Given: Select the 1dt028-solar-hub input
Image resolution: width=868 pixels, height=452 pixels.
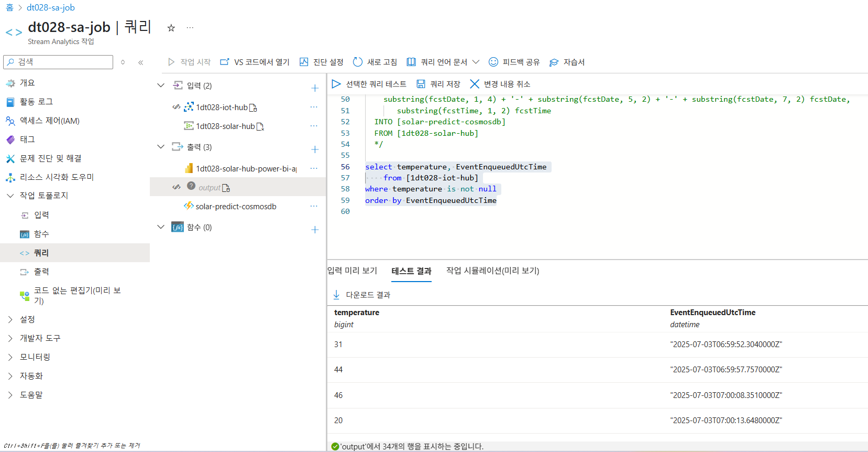Looking at the screenshot, I should pyautogui.click(x=225, y=126).
